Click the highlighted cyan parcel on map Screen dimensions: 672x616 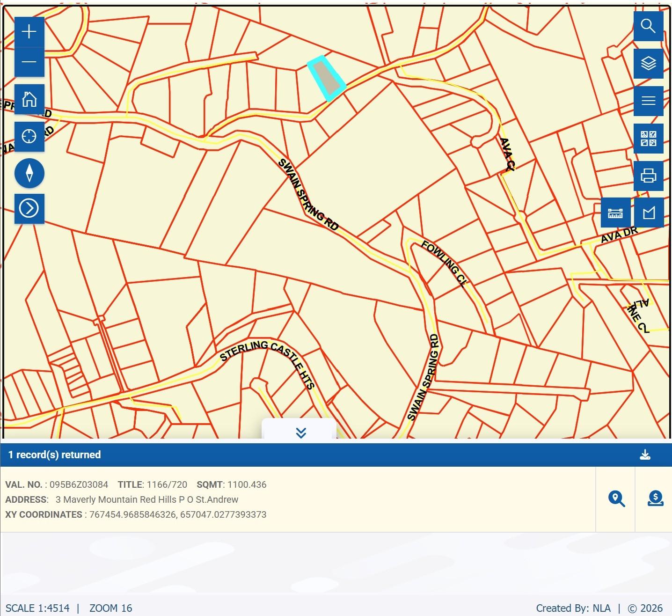(326, 78)
